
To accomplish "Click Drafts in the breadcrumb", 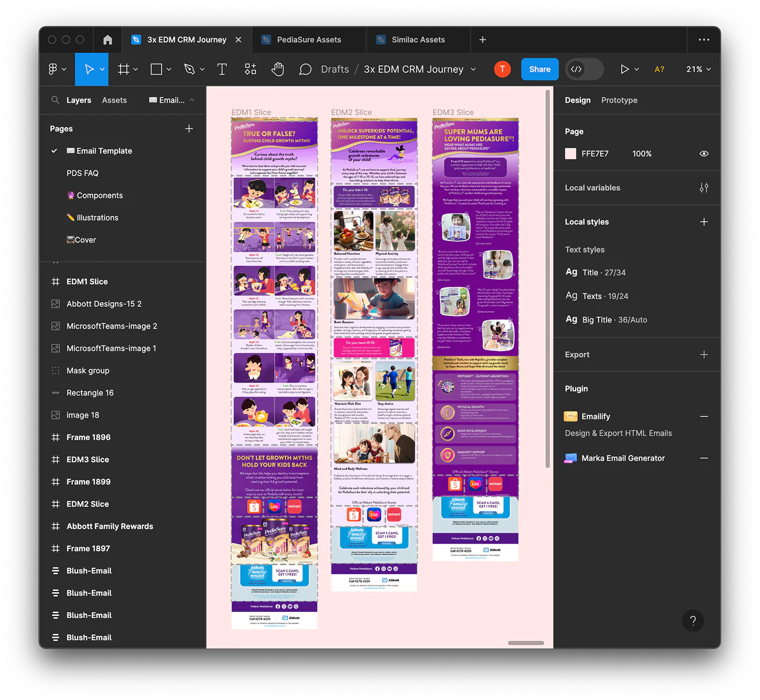I will tap(335, 69).
